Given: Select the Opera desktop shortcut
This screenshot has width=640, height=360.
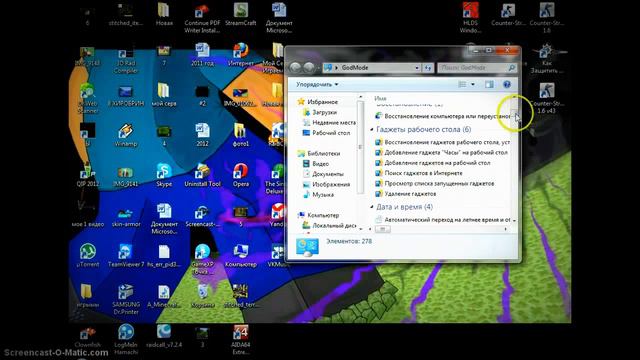Looking at the screenshot, I should tap(241, 176).
